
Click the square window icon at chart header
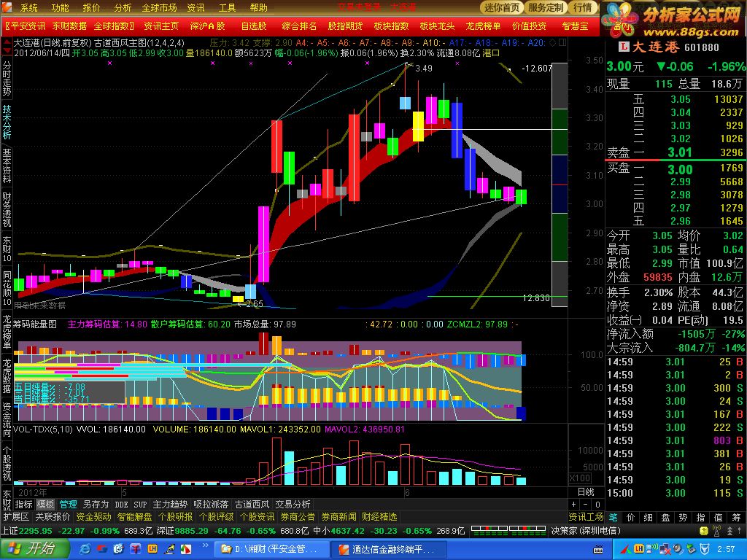pyautogui.click(x=562, y=43)
